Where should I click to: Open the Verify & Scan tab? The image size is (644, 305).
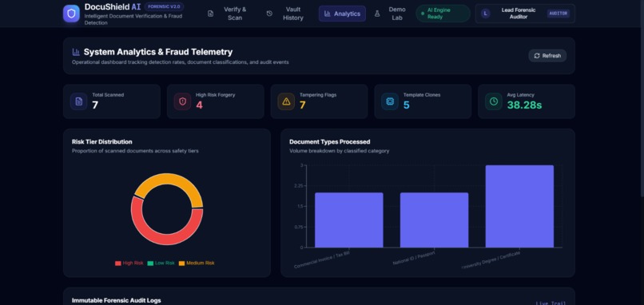[229, 14]
